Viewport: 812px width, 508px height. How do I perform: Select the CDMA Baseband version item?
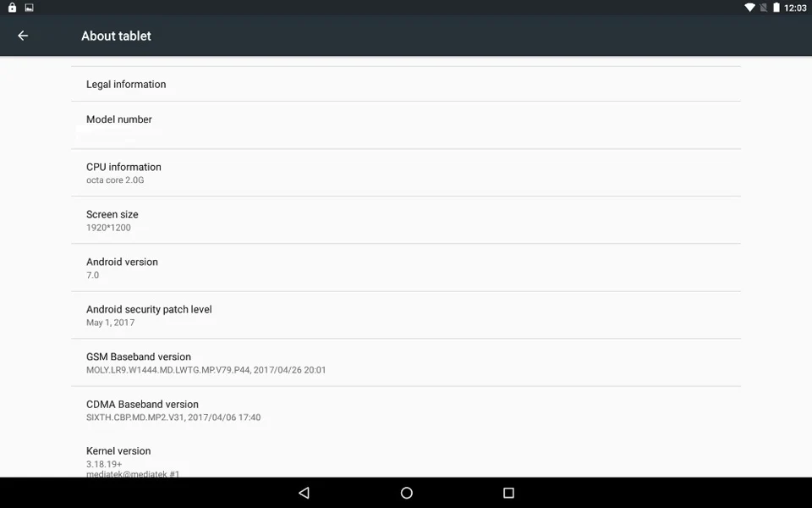coord(406,410)
